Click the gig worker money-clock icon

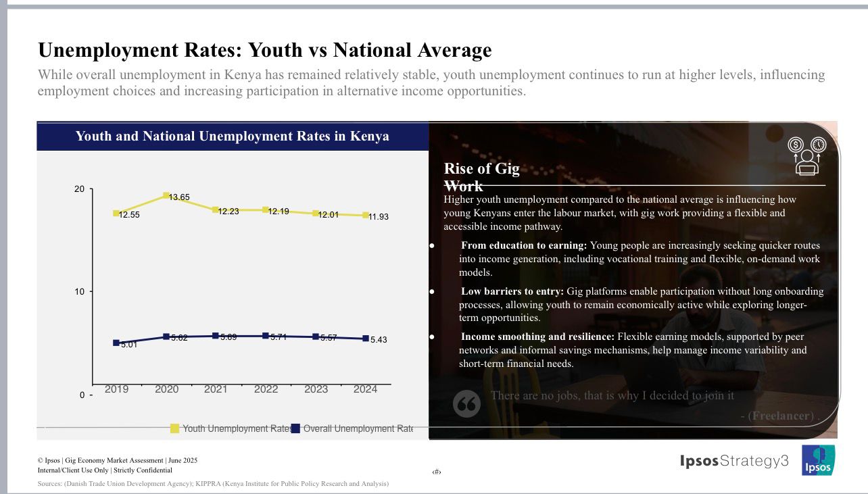coord(807,156)
